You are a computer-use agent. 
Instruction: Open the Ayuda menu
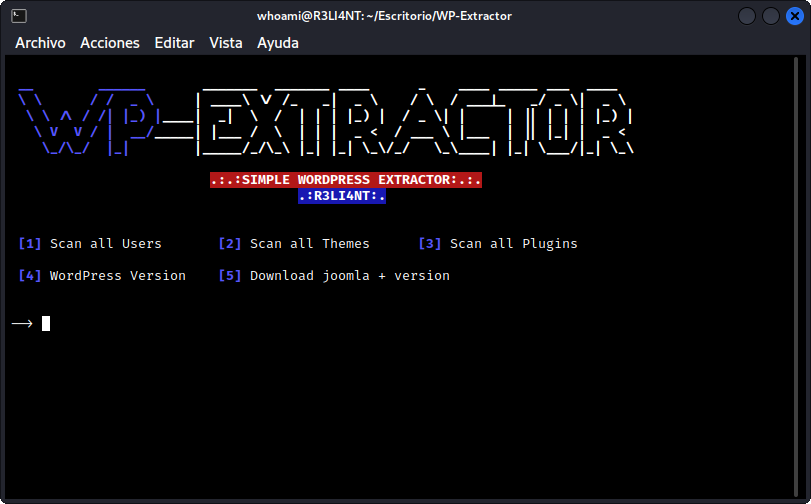coord(278,43)
